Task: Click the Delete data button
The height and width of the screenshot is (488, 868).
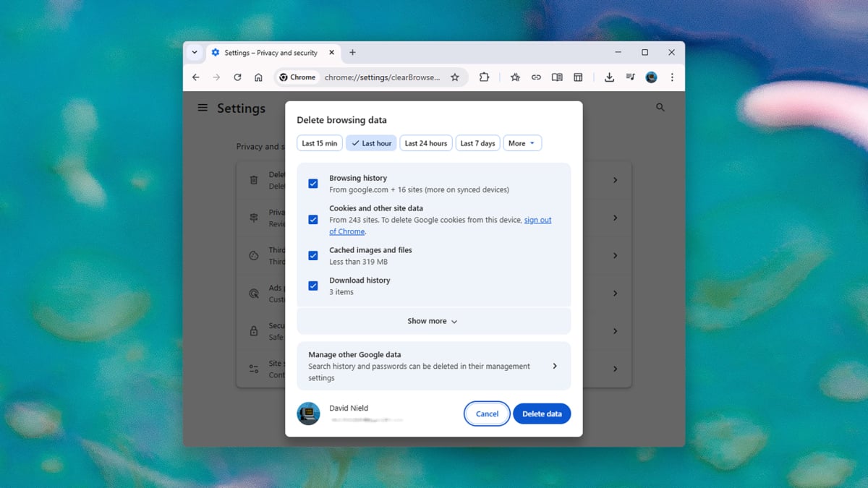Action: point(542,414)
